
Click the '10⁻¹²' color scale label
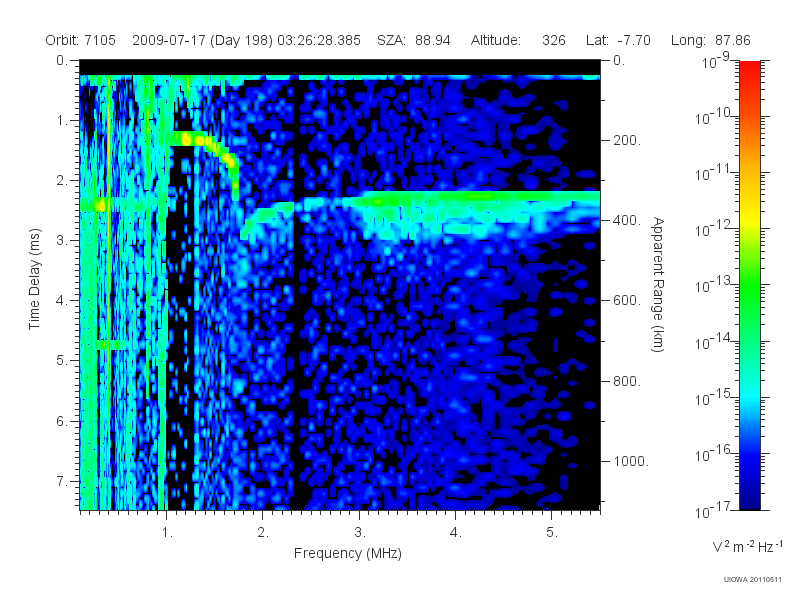tap(715, 228)
